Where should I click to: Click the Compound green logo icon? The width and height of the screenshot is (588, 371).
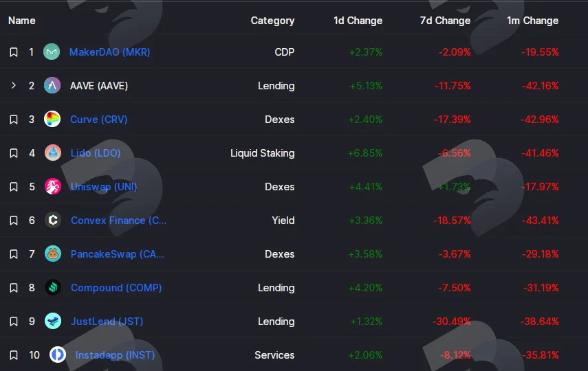(x=53, y=287)
